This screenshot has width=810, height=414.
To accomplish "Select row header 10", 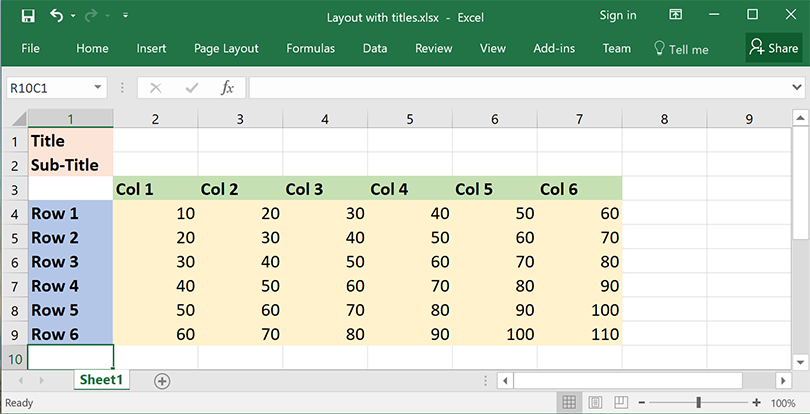I will point(14,358).
